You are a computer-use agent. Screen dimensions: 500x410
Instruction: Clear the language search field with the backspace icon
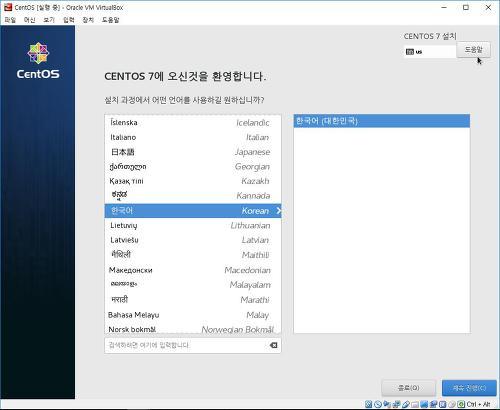(x=273, y=345)
